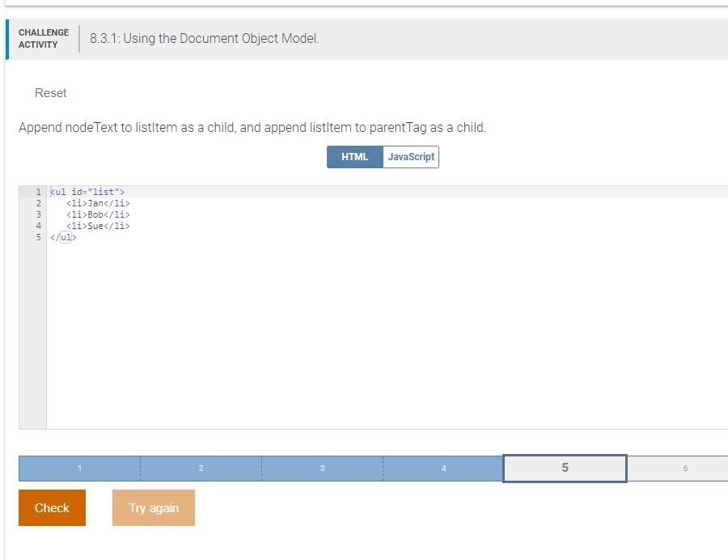Click line number 3 in the gutter
728x560 pixels.
coord(37,214)
